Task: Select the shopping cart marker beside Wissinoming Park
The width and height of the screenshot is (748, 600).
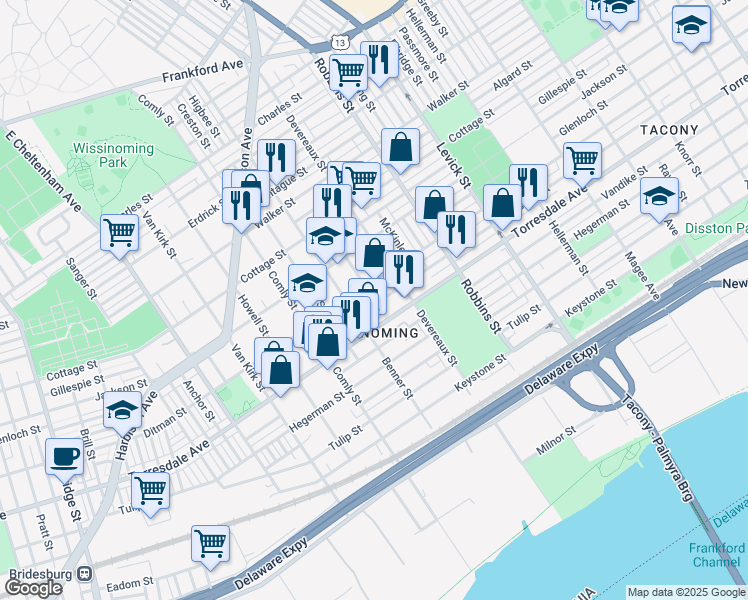Action: click(x=120, y=233)
